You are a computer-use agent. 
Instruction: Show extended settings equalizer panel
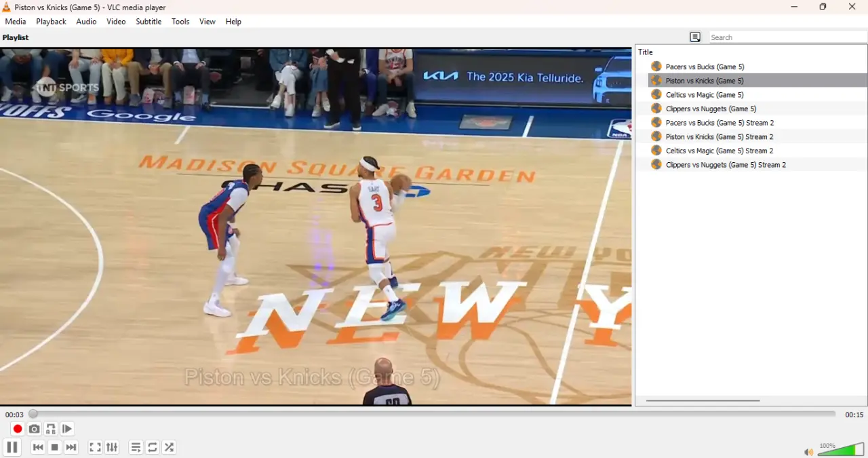point(112,447)
